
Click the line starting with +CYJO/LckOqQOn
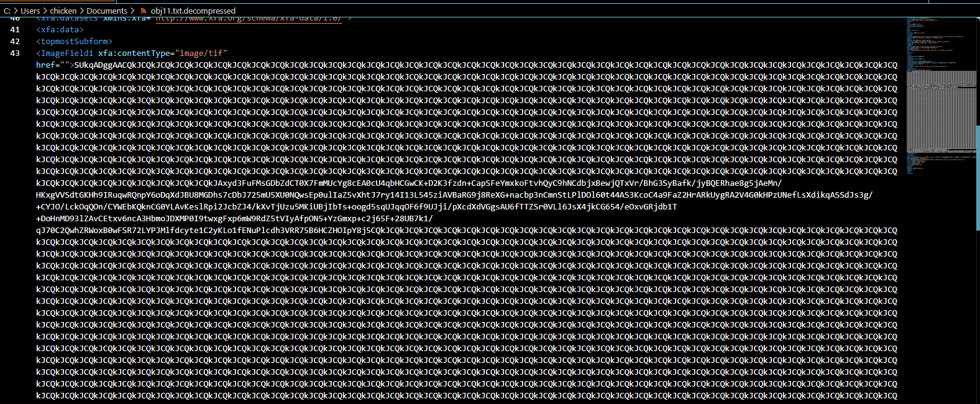[357, 206]
